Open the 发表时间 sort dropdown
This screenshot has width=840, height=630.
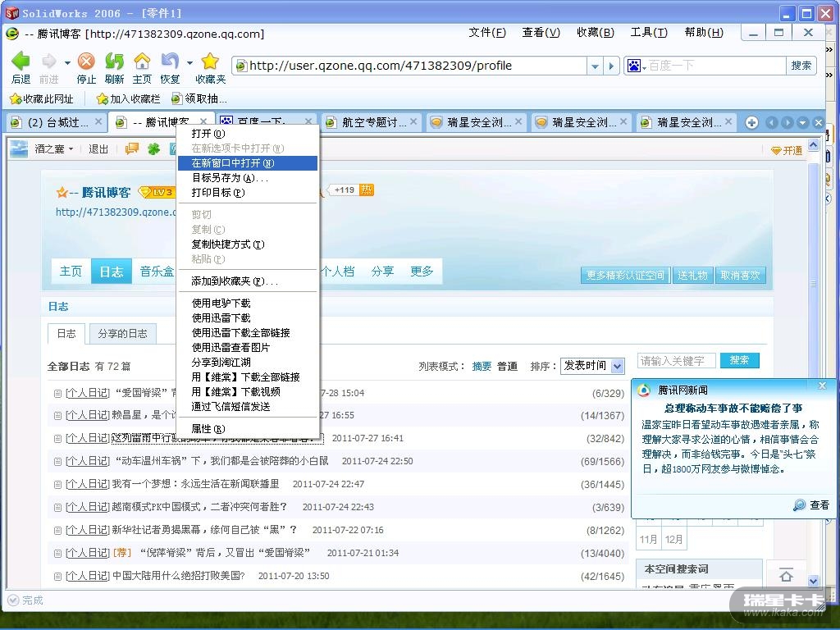pos(592,366)
